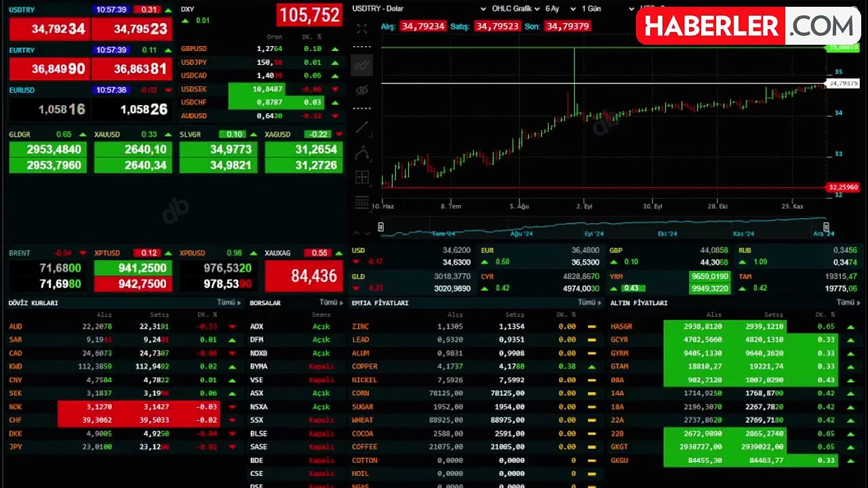
Task: Select the indicator lines tool in chart toolbar
Action: click(362, 66)
